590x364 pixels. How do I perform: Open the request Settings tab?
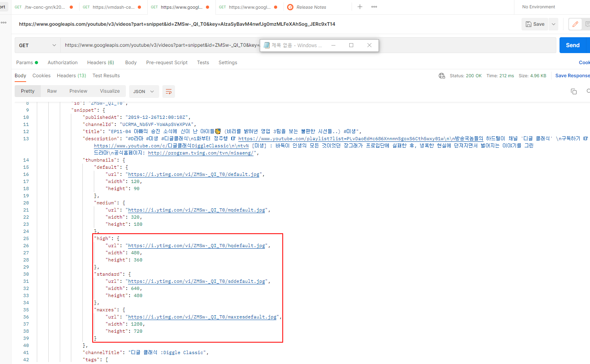pyautogui.click(x=228, y=63)
